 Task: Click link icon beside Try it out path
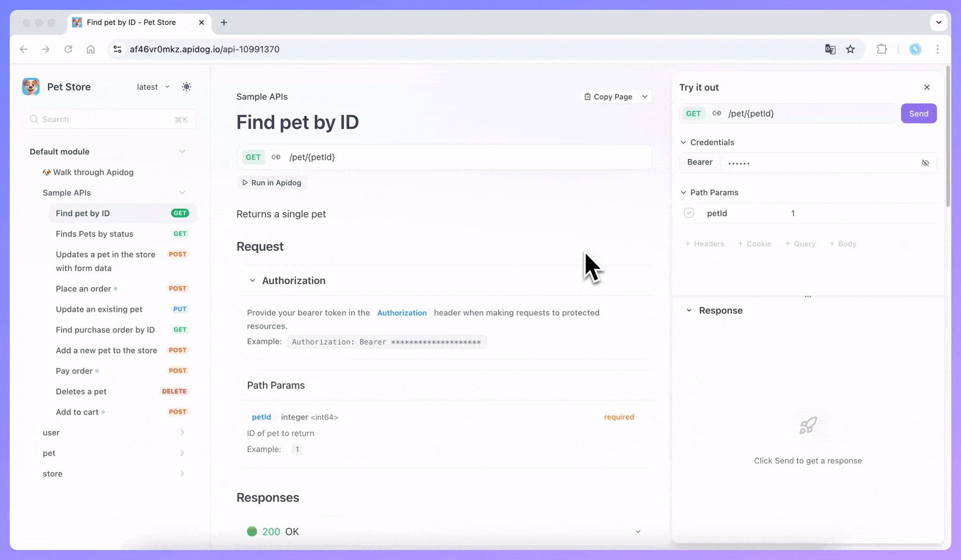pos(717,114)
